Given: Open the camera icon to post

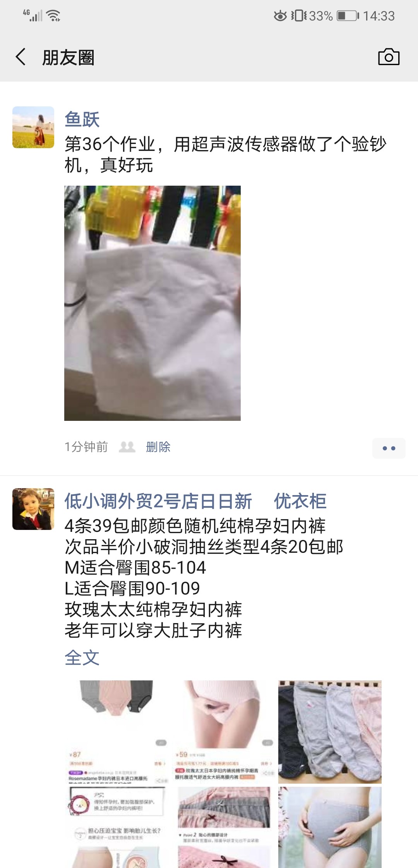Looking at the screenshot, I should click(x=389, y=57).
